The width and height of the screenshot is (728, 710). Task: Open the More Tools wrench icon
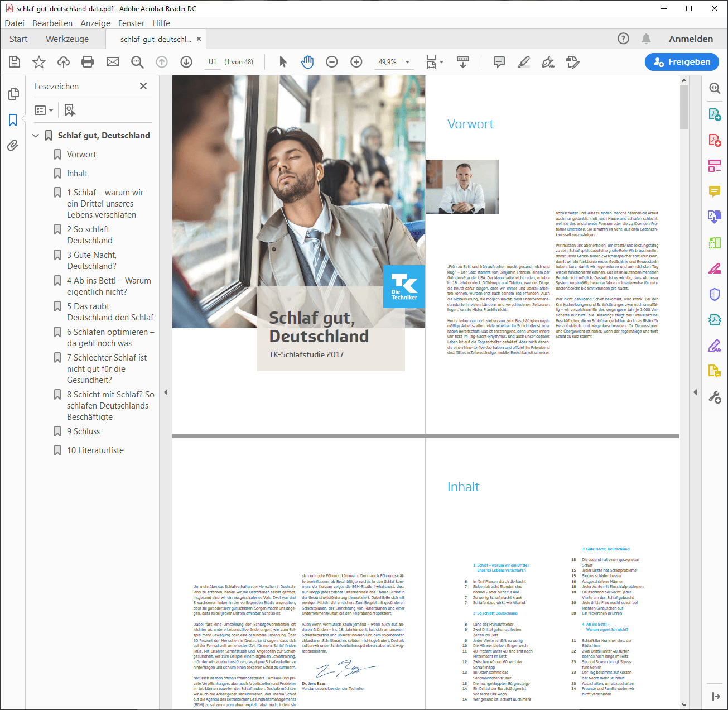[715, 397]
